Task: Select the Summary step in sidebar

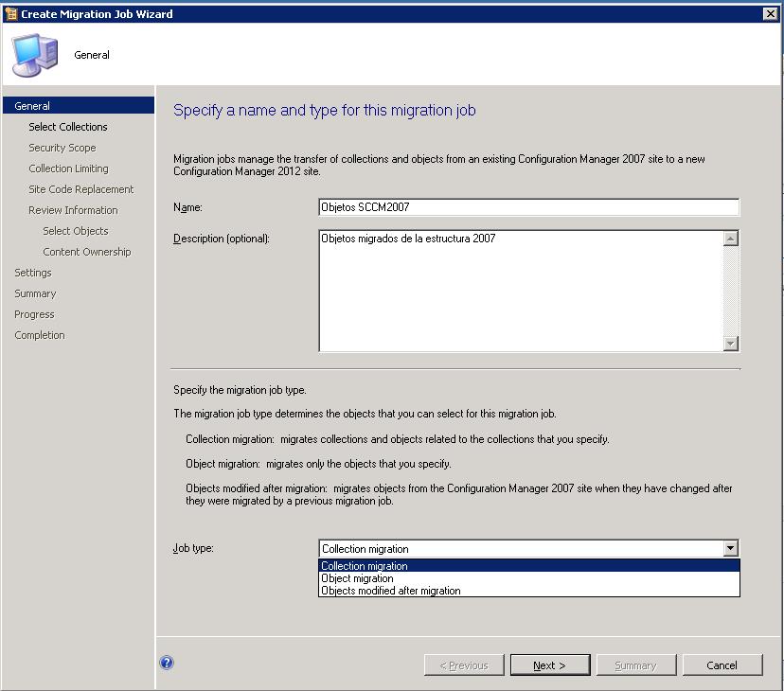Action: click(35, 293)
